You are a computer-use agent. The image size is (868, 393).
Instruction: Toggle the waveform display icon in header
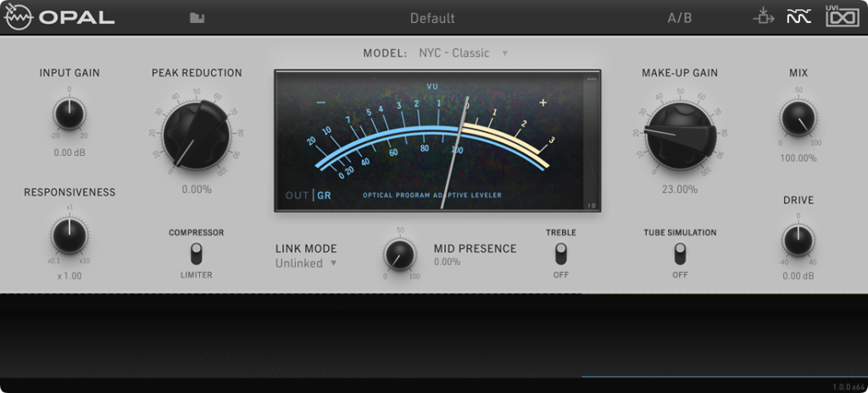click(798, 17)
